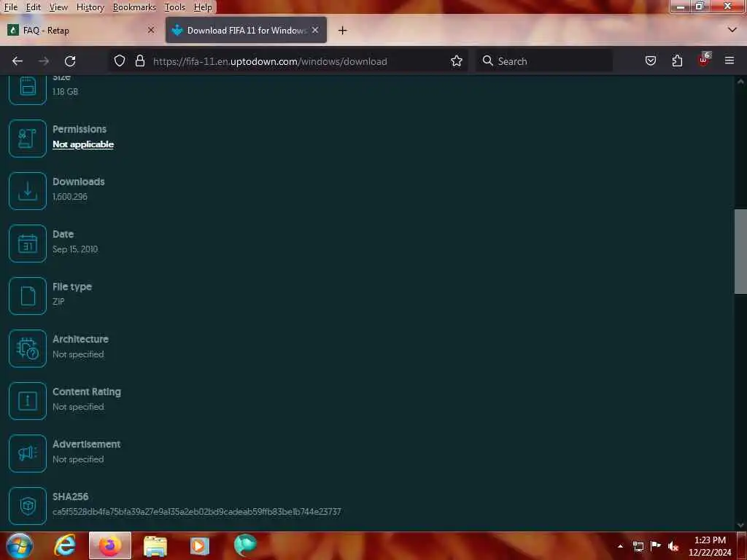This screenshot has width=747, height=560.
Task: Click the Content Rating label
Action: [x=87, y=392]
